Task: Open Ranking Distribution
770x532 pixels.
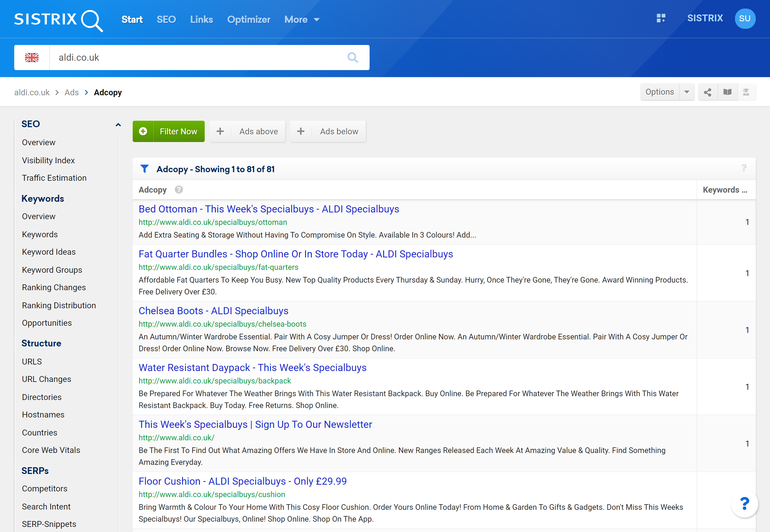Action: pyautogui.click(x=59, y=305)
